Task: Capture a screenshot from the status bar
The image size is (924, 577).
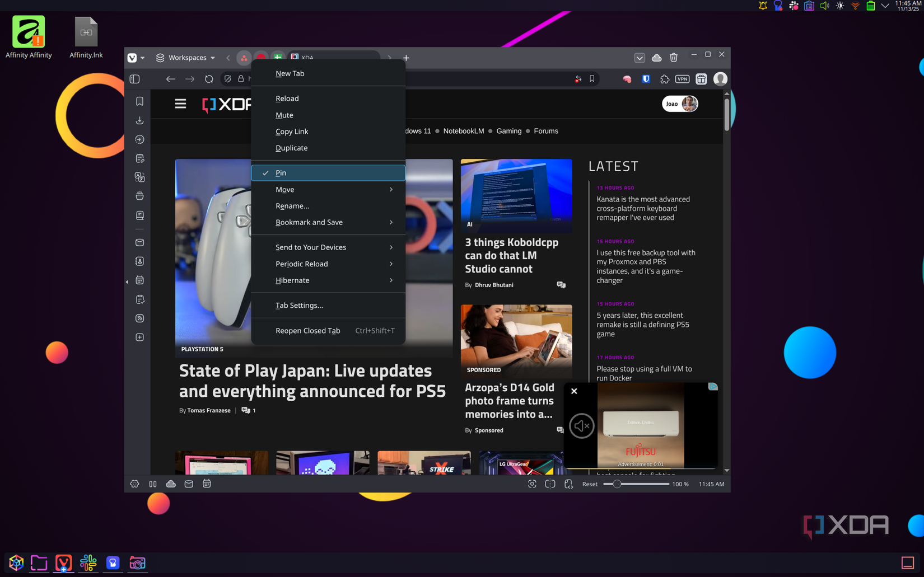Action: pos(532,484)
